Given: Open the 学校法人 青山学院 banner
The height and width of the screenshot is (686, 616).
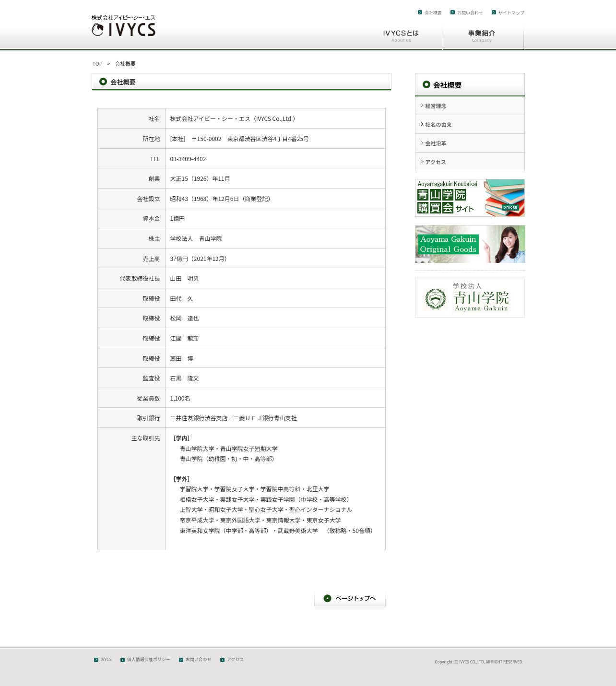Looking at the screenshot, I should coord(470,298).
